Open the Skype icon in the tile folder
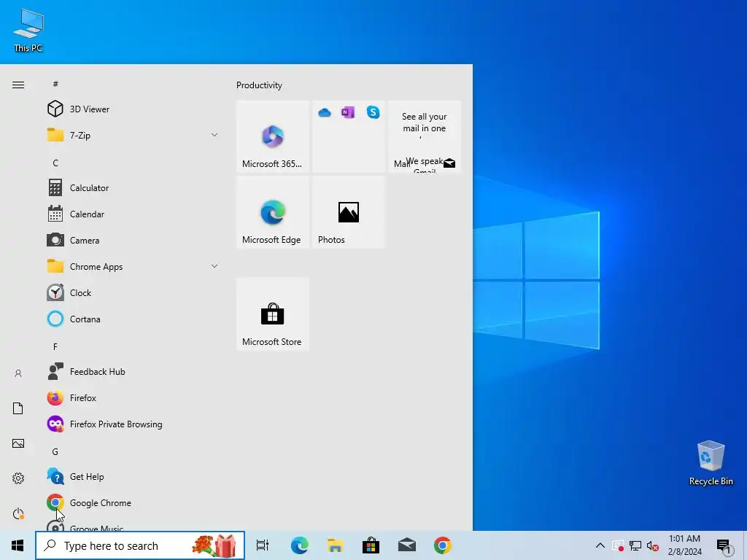747x560 pixels. point(373,112)
